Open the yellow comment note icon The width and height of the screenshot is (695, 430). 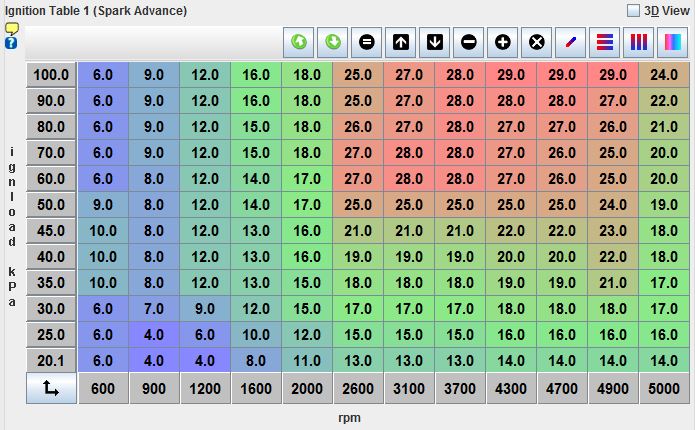pyautogui.click(x=13, y=29)
